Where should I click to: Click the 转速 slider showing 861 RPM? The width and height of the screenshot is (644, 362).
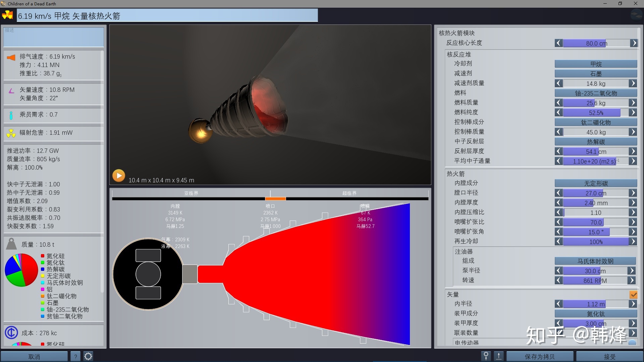pyautogui.click(x=595, y=280)
